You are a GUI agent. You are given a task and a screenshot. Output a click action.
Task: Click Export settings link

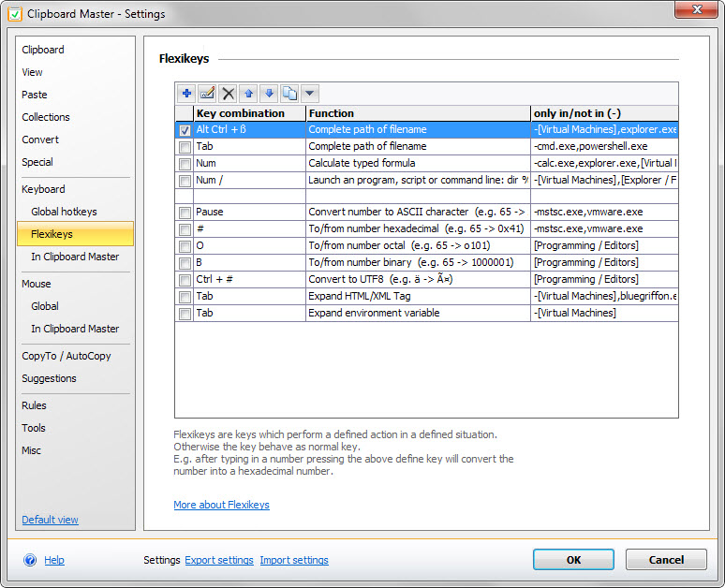point(219,560)
